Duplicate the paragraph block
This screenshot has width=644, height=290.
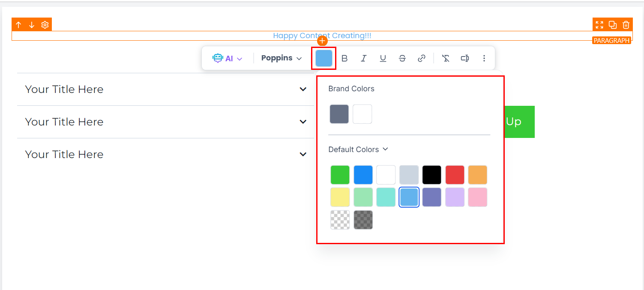[613, 25]
